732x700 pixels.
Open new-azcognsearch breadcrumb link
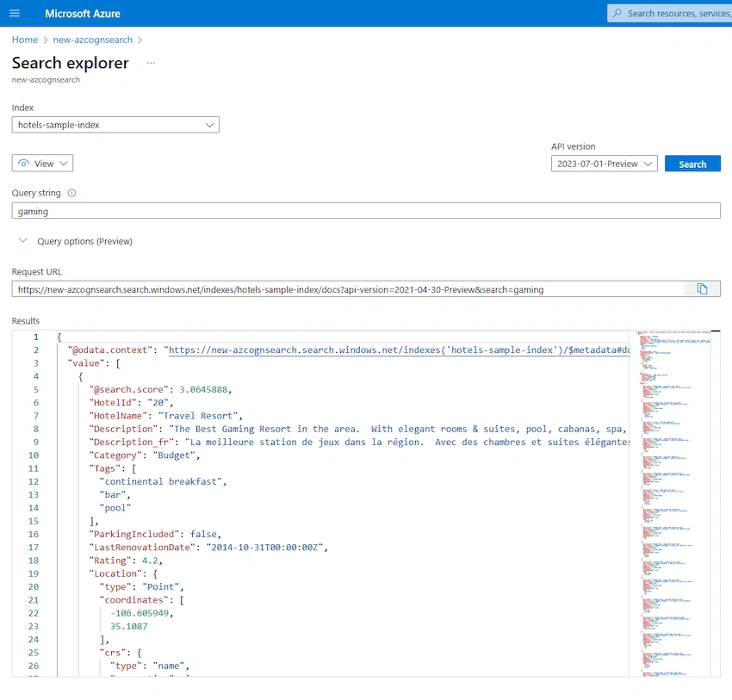click(93, 40)
